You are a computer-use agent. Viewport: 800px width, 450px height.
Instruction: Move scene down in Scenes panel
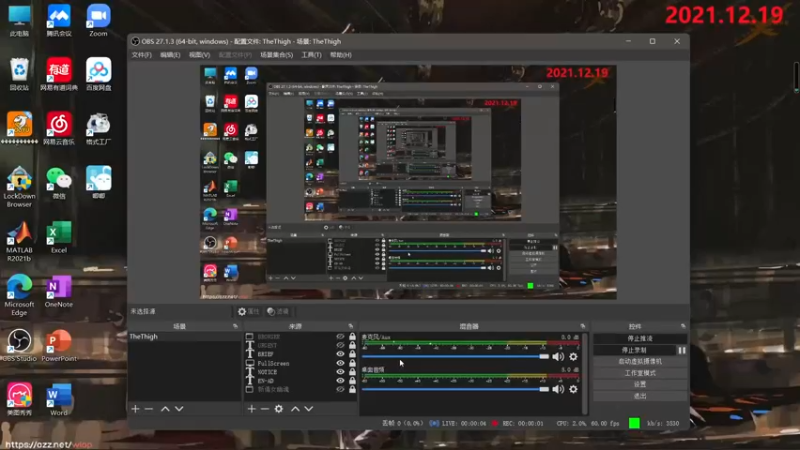coord(179,409)
